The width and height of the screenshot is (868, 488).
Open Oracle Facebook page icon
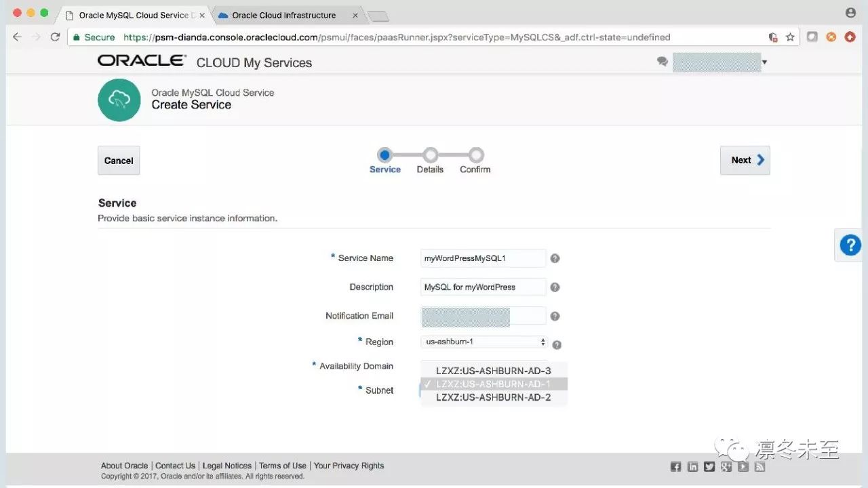click(675, 466)
